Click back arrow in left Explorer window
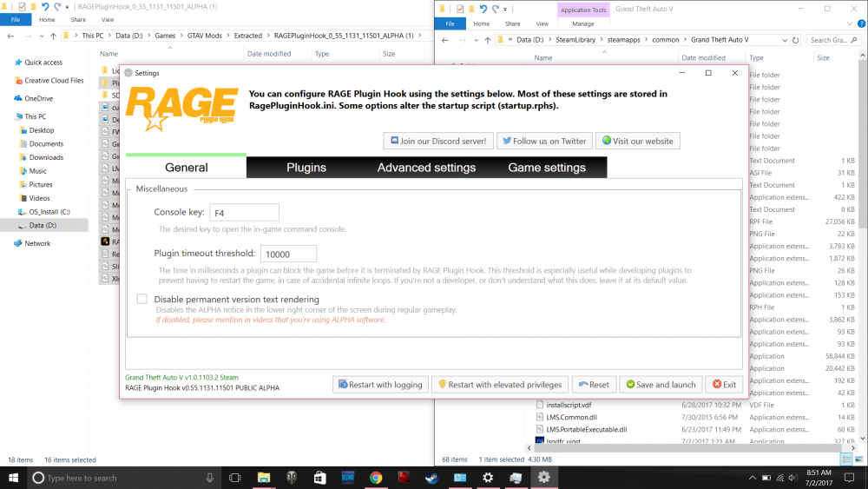The width and height of the screenshot is (868, 489). tap(10, 36)
